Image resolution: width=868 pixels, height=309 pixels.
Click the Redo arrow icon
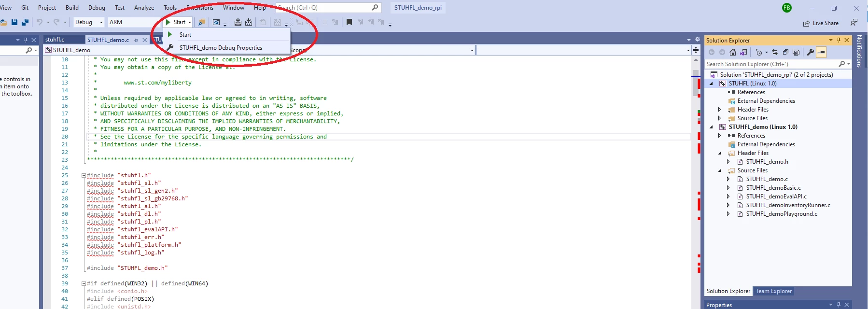(x=56, y=22)
